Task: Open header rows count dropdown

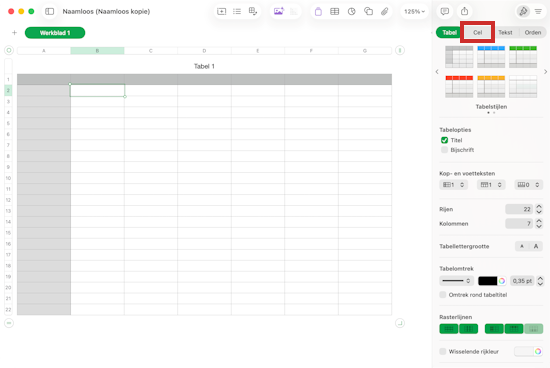Action: (x=491, y=185)
